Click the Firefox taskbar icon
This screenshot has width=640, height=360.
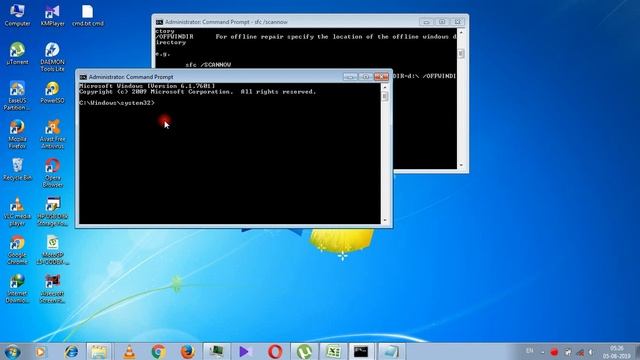pos(187,352)
